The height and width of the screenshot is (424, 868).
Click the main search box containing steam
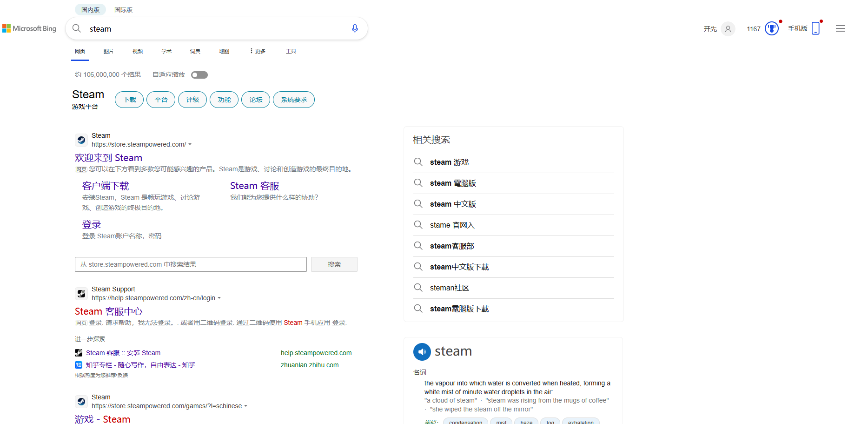(216, 28)
